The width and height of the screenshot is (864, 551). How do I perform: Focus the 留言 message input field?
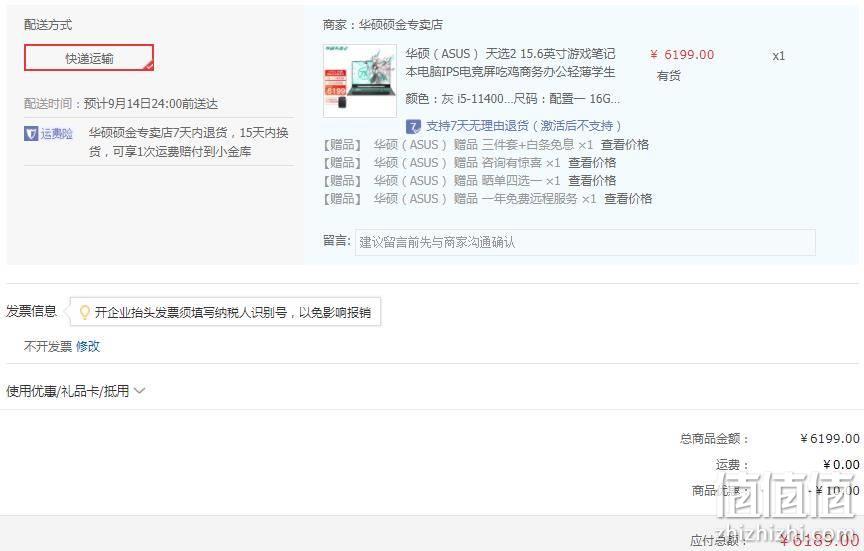(x=585, y=242)
